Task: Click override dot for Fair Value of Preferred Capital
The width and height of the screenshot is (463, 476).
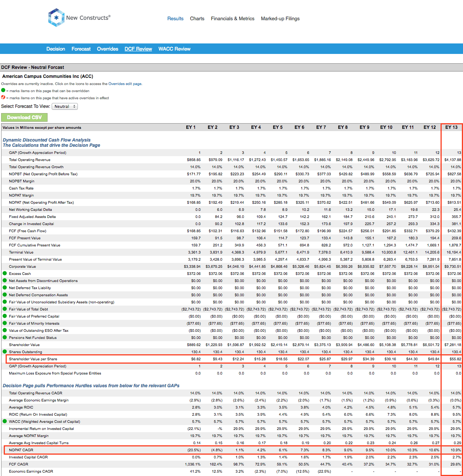Action: pyautogui.click(x=5, y=316)
